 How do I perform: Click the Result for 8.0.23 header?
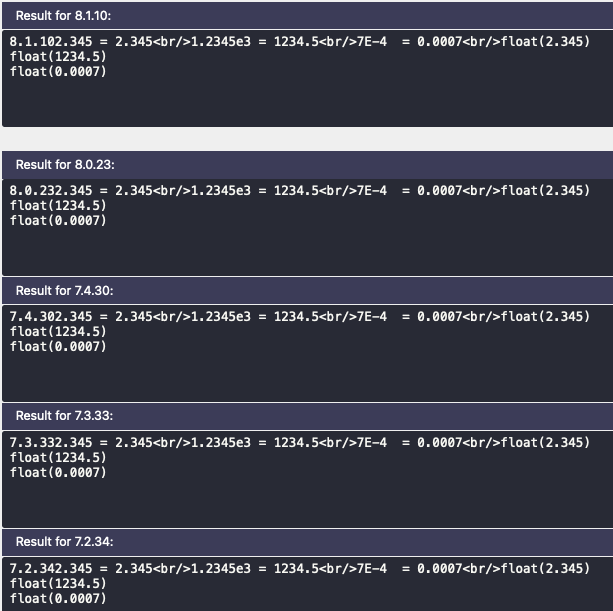pos(307,165)
